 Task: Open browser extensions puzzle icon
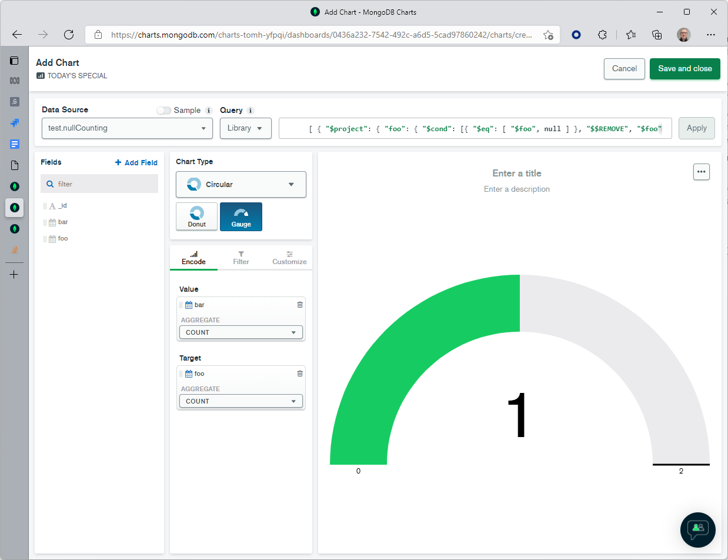[x=602, y=35]
